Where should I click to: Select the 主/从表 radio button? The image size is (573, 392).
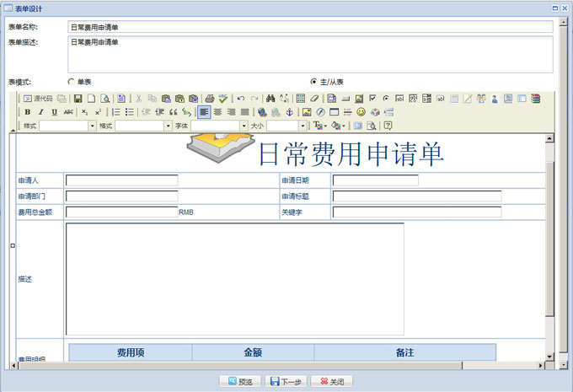click(313, 82)
